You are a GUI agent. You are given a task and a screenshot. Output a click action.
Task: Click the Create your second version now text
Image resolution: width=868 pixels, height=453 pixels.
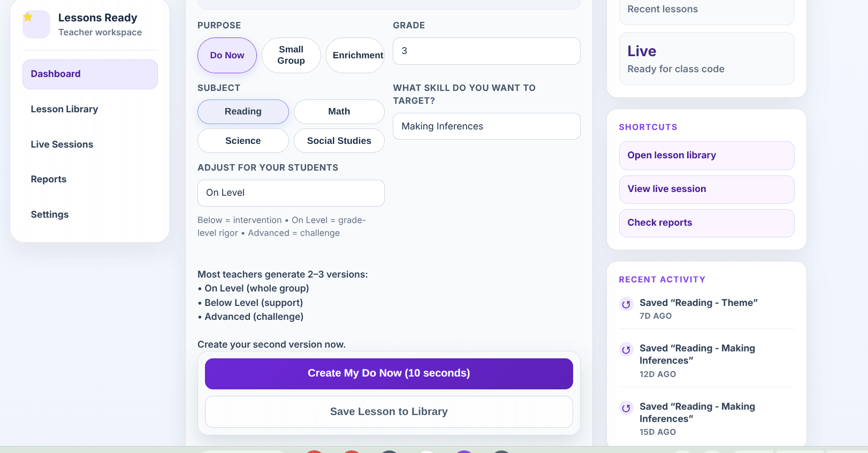pyautogui.click(x=271, y=344)
